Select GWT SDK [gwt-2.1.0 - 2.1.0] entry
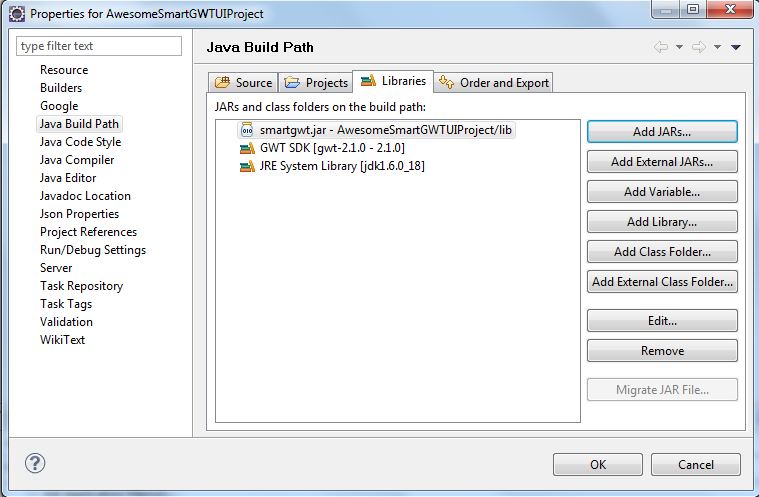Viewport: 759px width, 497px height. [322, 148]
